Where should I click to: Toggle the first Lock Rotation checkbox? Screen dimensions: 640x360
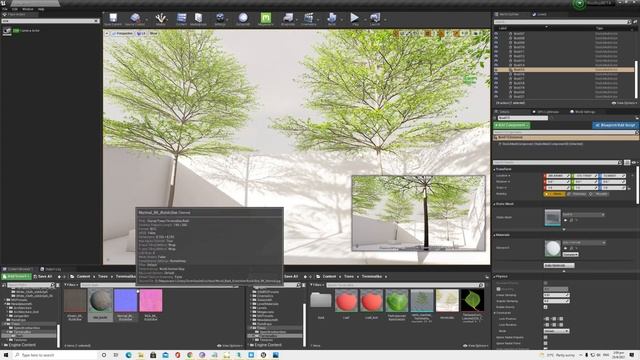pos(547,325)
